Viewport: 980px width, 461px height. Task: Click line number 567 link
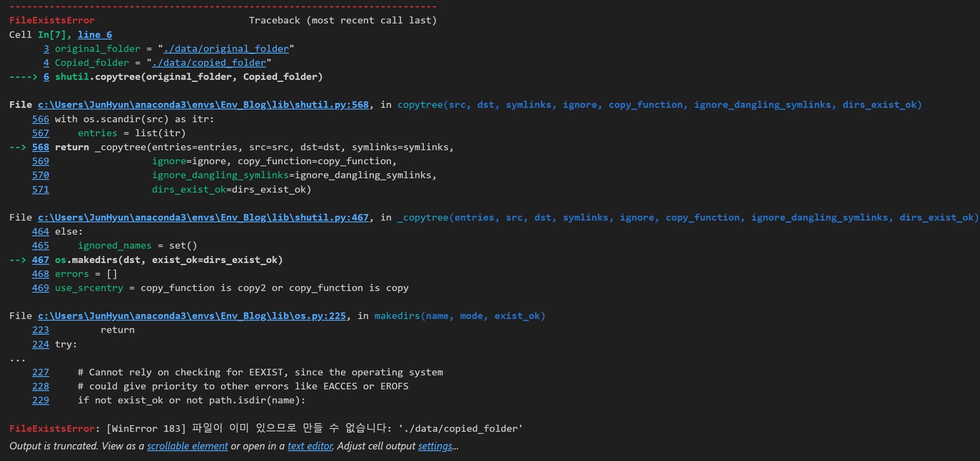[x=40, y=133]
